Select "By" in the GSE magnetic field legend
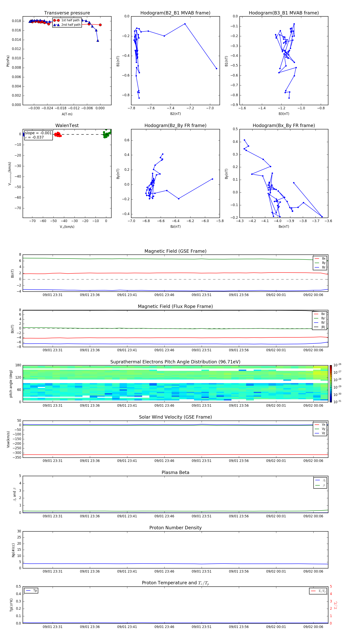This screenshot has width=351, height=644. click(x=320, y=263)
